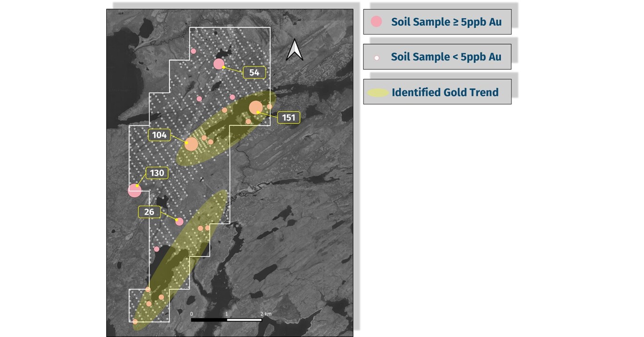This screenshot has width=644, height=337.
Task: Click the "2 km" scale label
Action: [265, 314]
